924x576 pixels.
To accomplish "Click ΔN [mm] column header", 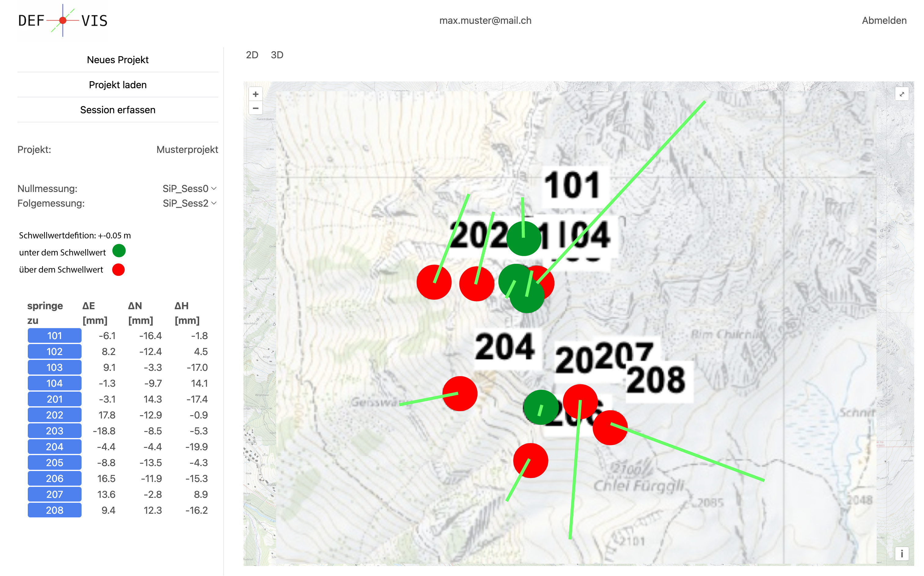I will (x=140, y=313).
